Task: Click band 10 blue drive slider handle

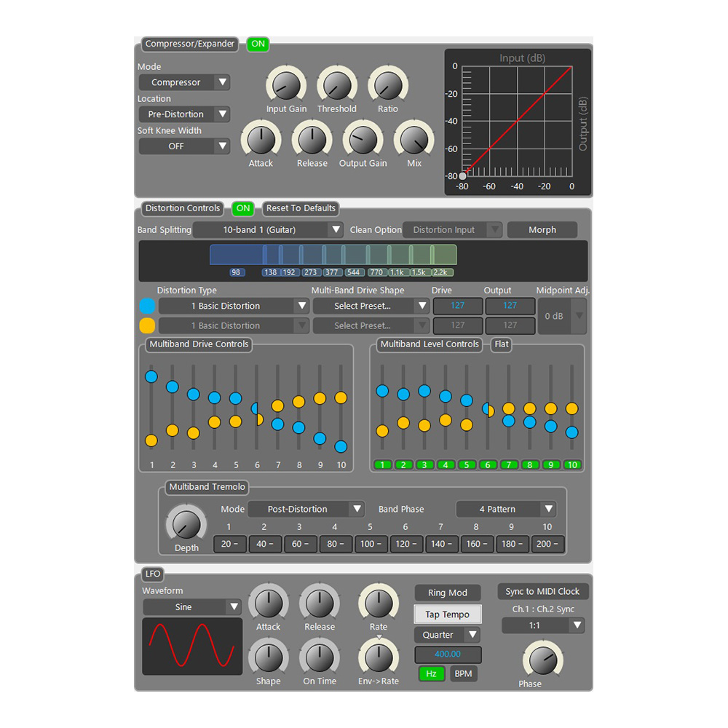Action: pyautogui.click(x=341, y=446)
